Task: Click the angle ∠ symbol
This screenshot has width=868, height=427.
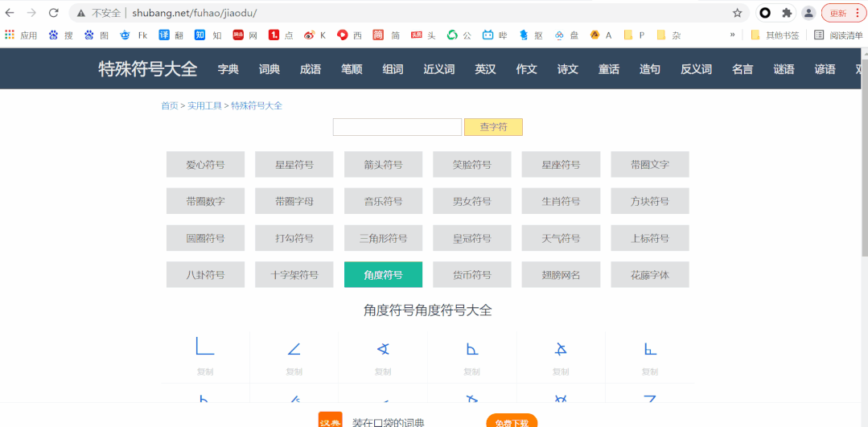Action: tap(294, 349)
